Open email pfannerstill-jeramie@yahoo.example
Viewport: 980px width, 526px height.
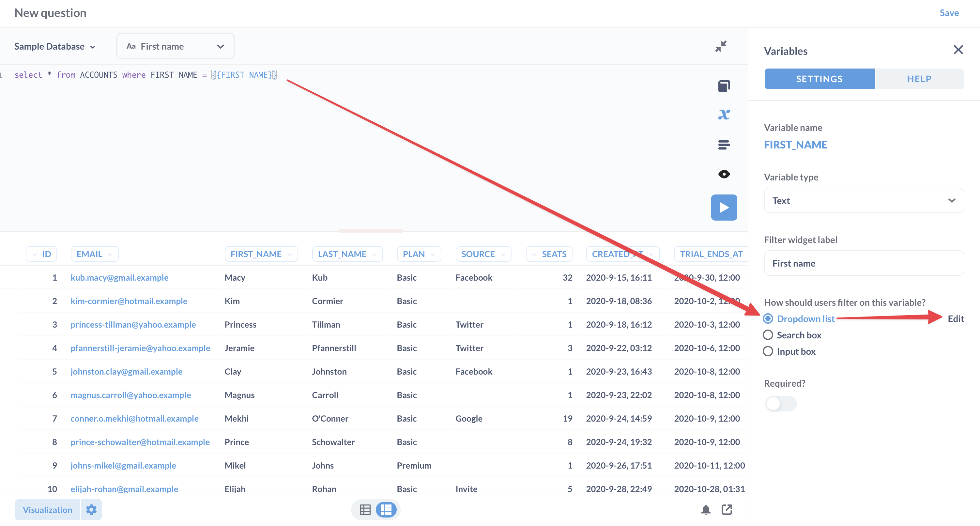(140, 348)
